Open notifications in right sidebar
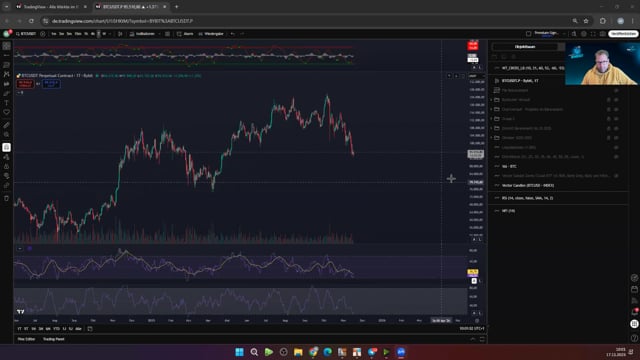640x360 pixels. coord(634,312)
